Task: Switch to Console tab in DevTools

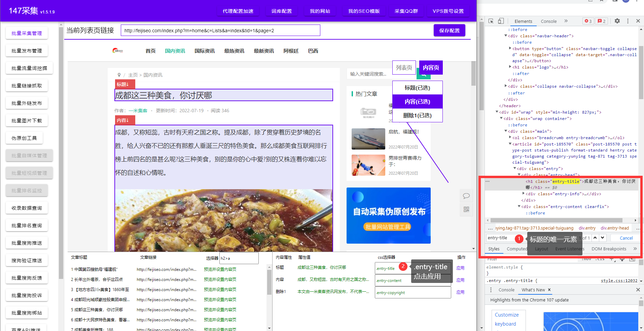Action: tap(548, 21)
